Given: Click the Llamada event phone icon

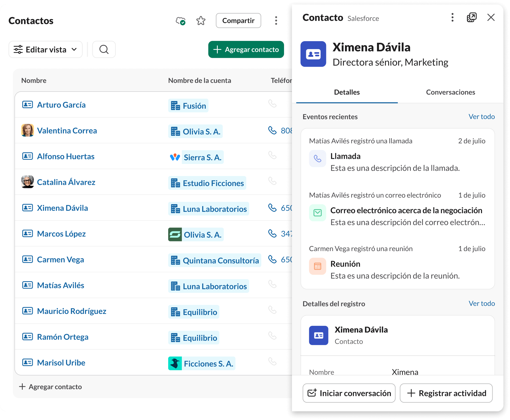Looking at the screenshot, I should pyautogui.click(x=317, y=159).
